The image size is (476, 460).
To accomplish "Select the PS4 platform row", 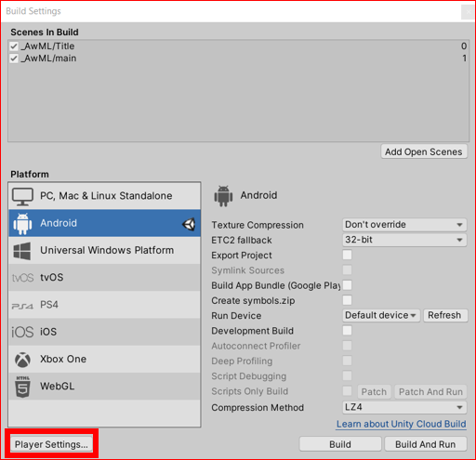I will click(105, 305).
